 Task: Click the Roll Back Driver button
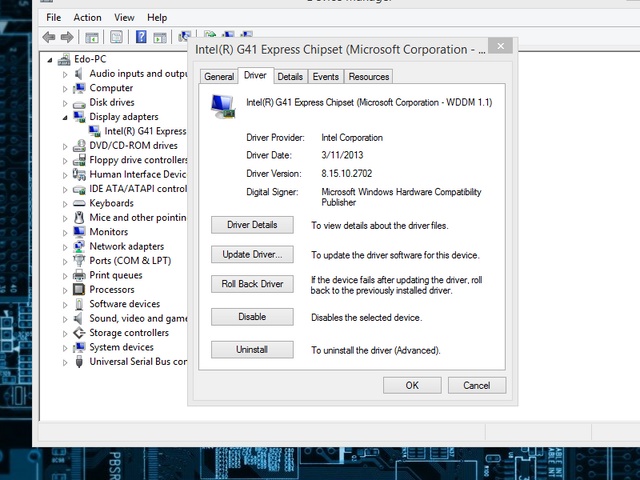click(x=252, y=284)
